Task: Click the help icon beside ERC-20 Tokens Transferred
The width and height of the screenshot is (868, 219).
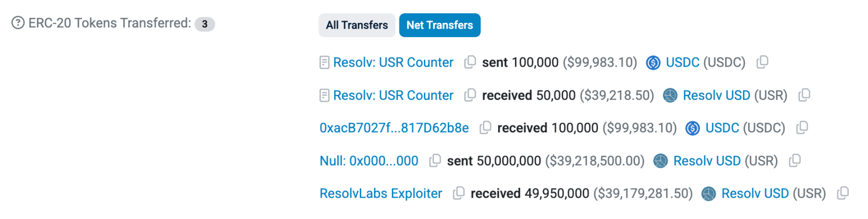Action: click(x=18, y=23)
